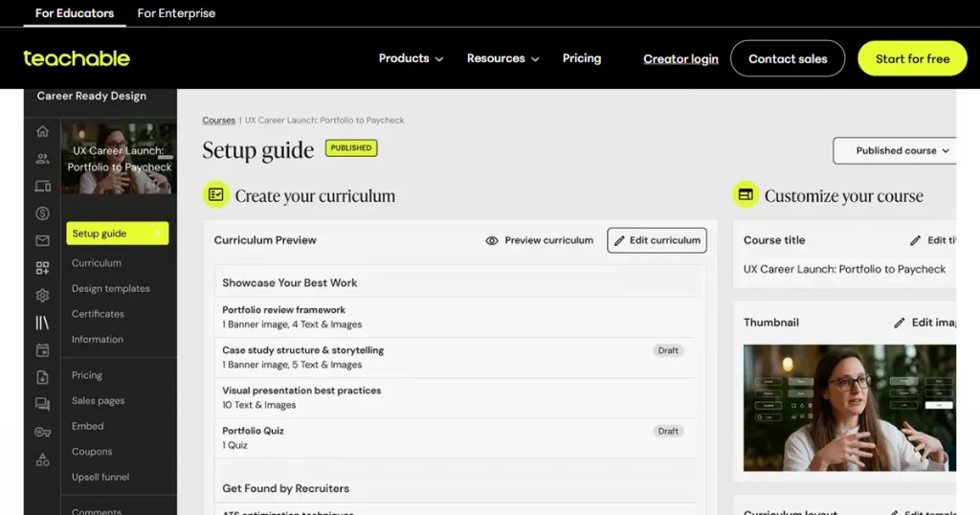Image resolution: width=980 pixels, height=515 pixels.
Task: Open Curriculum in the course sidebar
Action: click(97, 263)
